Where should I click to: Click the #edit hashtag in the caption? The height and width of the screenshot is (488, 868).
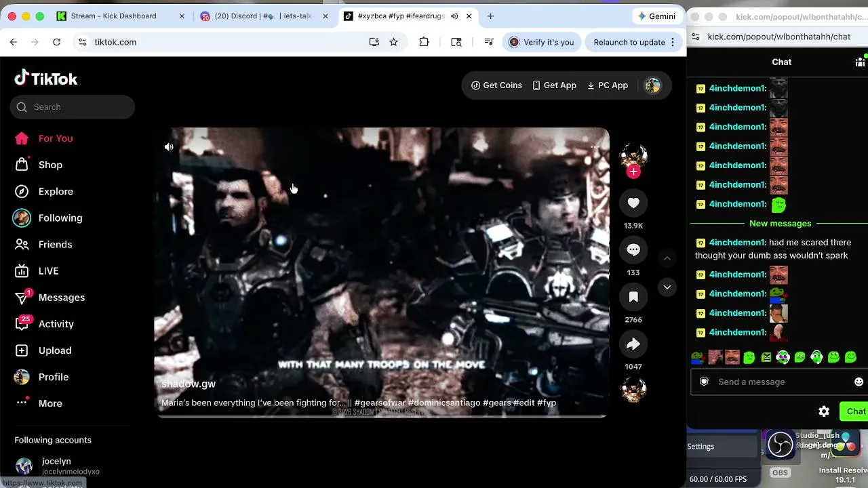524,403
